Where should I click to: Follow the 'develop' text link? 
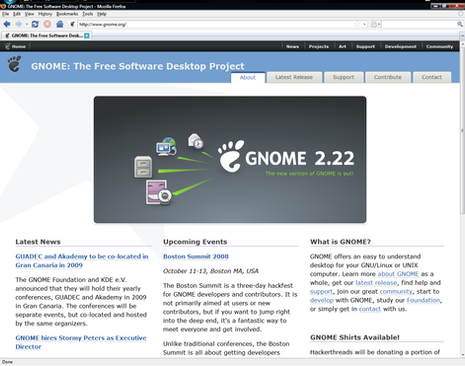(322, 300)
